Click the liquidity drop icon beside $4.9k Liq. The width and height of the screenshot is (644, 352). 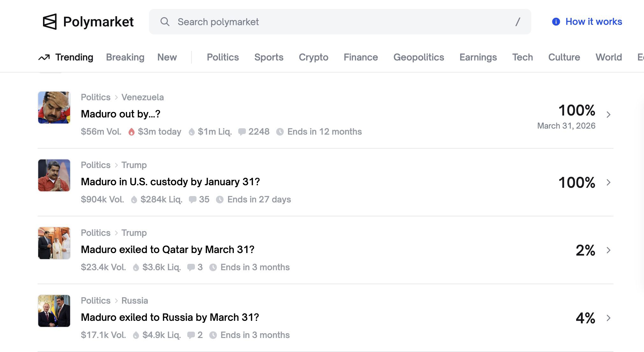coord(136,335)
